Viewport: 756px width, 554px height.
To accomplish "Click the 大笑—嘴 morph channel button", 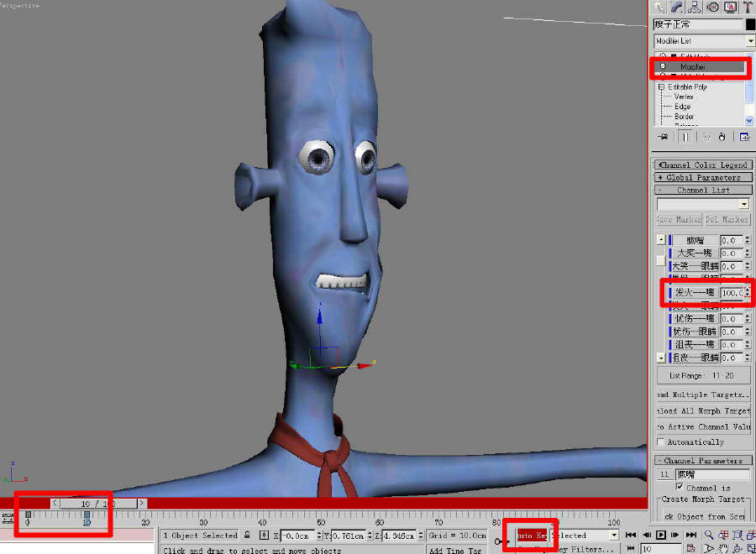I will tap(695, 253).
